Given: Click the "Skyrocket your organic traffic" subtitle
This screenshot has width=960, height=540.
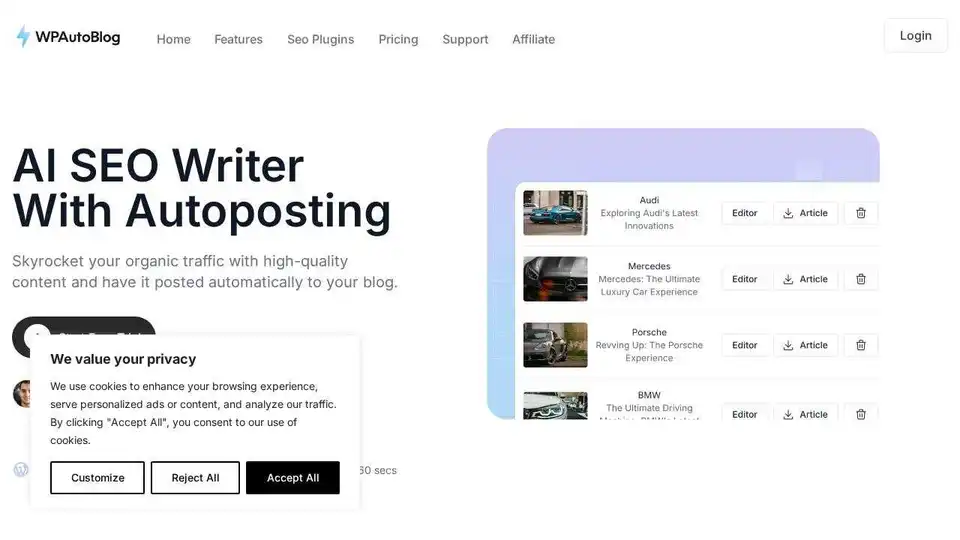Looking at the screenshot, I should coord(204,272).
